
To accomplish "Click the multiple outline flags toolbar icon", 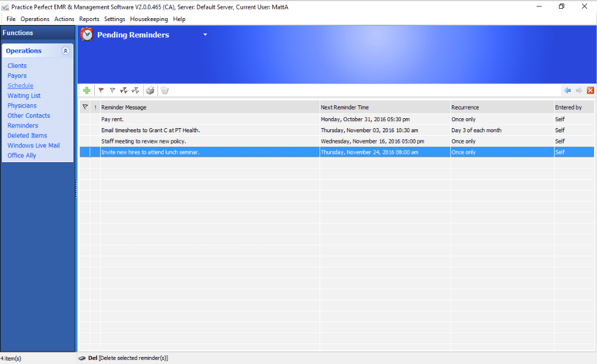I will pos(135,91).
